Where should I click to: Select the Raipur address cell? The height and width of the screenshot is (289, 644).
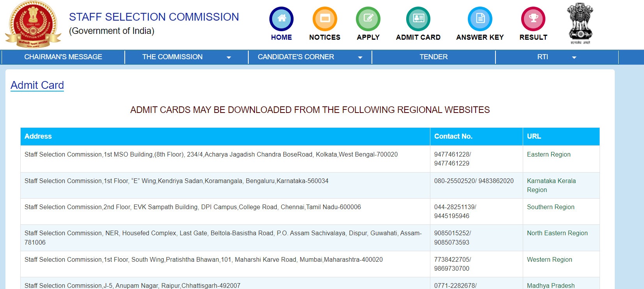click(x=225, y=284)
